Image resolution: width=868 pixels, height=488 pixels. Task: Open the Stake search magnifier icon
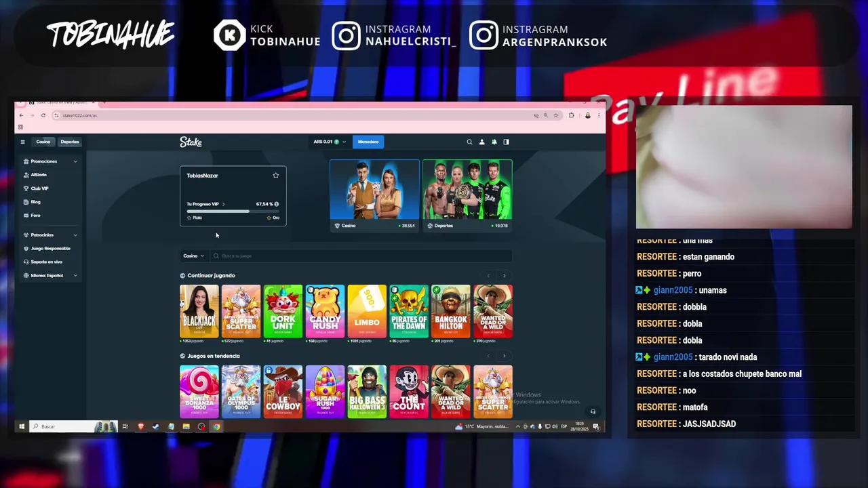(x=469, y=142)
